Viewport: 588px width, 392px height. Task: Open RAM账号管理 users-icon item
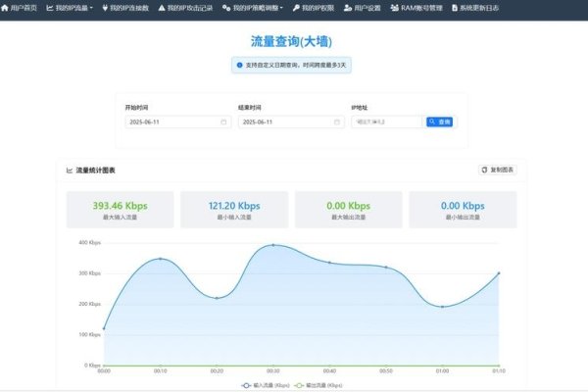(416, 8)
